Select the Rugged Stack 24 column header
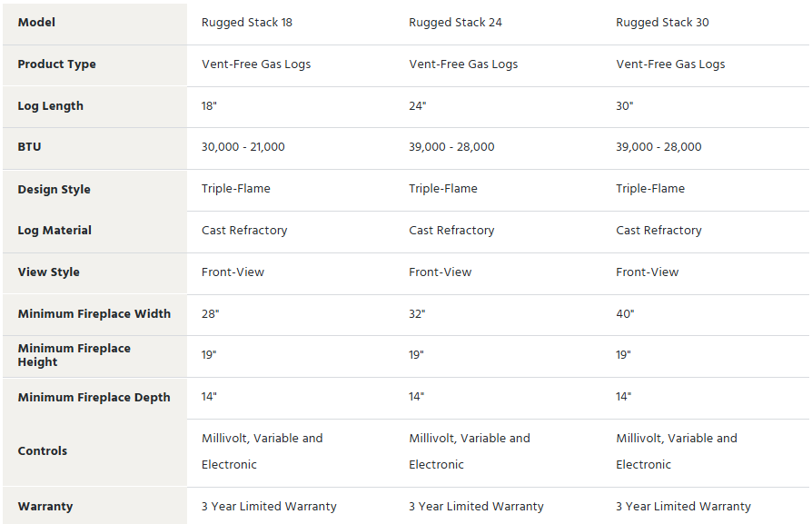Viewport: 812px width, 524px height. point(455,23)
